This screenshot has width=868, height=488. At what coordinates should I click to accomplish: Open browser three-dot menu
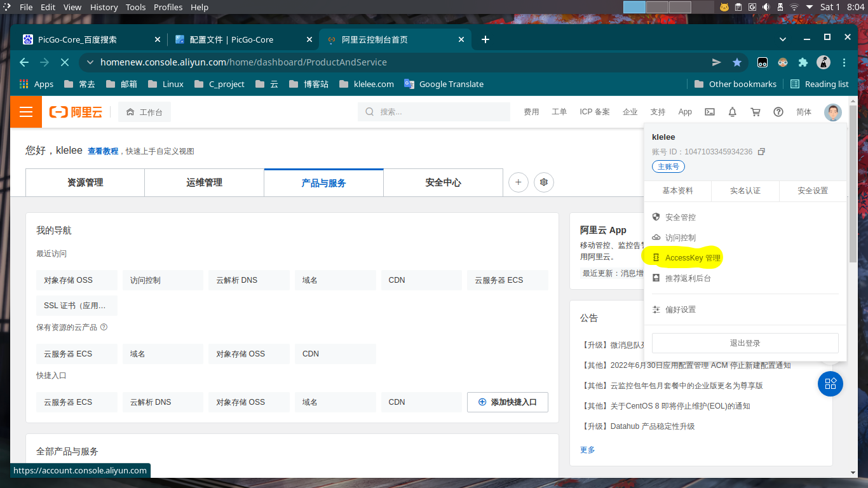844,62
